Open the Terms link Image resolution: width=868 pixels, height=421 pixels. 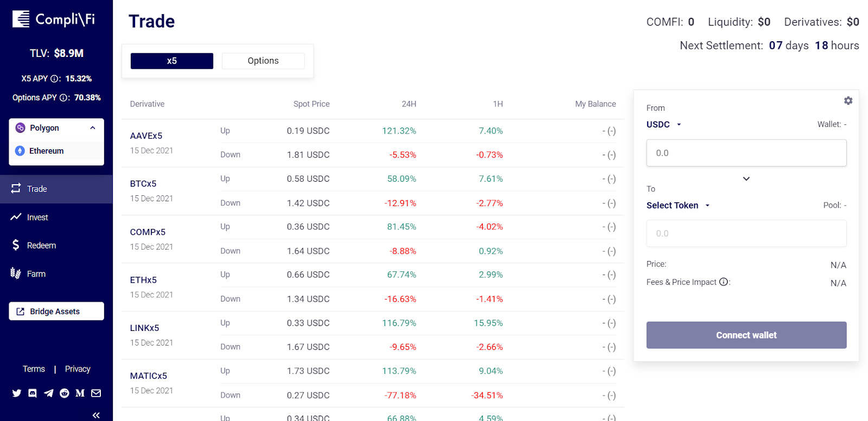[34, 369]
